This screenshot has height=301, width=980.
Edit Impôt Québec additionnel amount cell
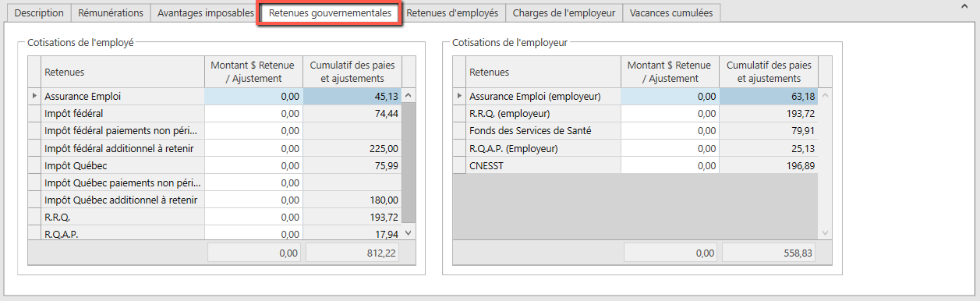pos(253,200)
